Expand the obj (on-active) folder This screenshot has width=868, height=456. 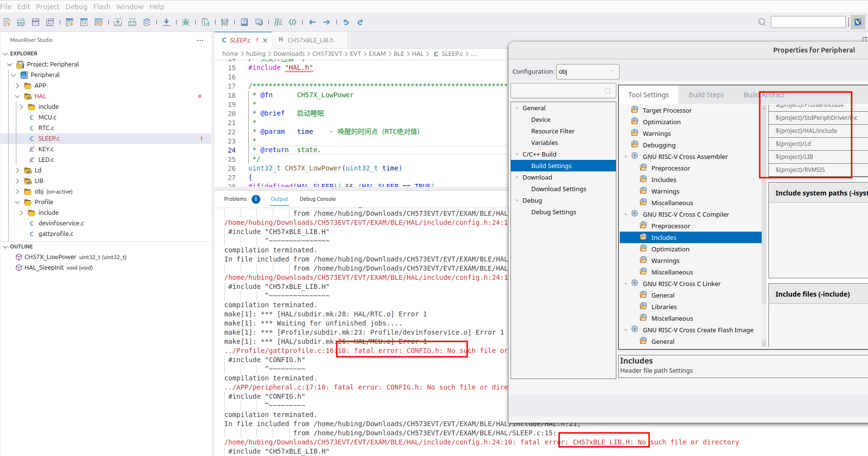17,192
